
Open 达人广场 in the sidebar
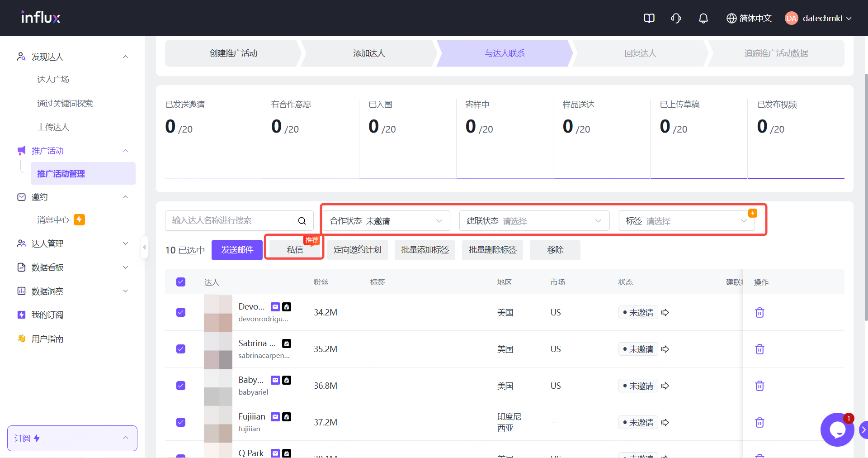click(53, 80)
